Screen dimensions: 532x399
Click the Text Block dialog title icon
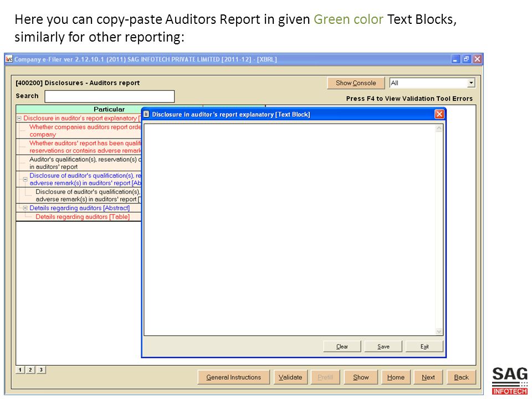(146, 114)
